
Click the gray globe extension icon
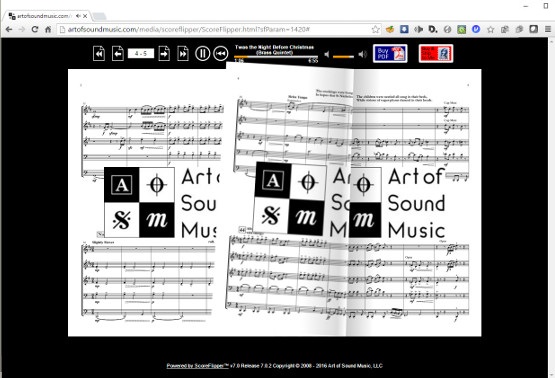click(447, 29)
